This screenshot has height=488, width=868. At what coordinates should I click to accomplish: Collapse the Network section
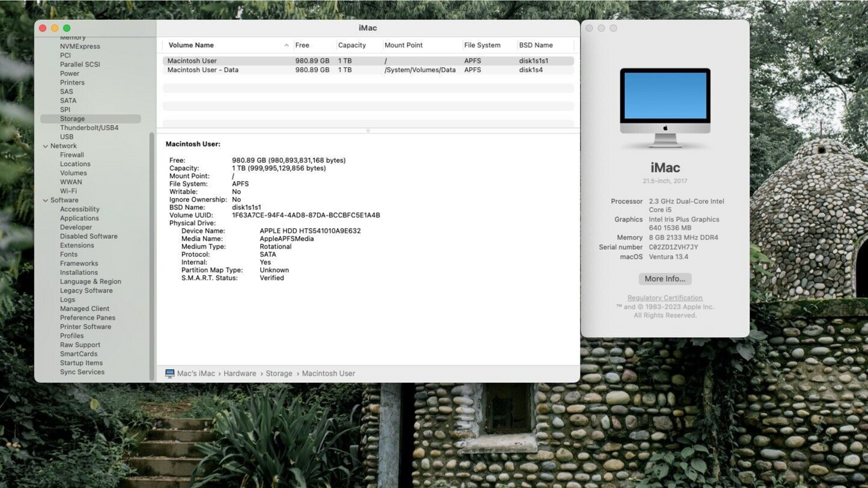(x=46, y=145)
